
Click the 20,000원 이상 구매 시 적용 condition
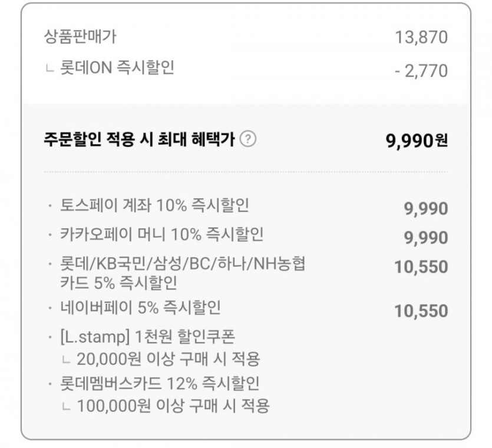[168, 358]
